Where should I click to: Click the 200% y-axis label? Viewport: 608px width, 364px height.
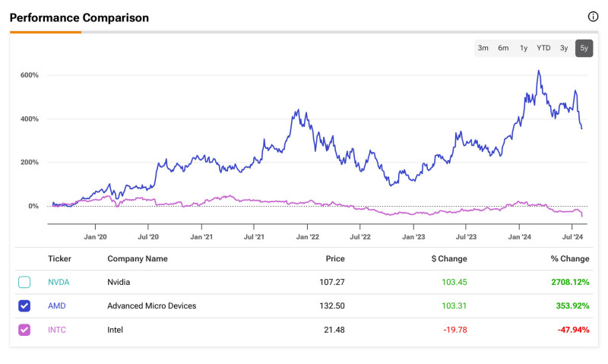click(x=30, y=163)
